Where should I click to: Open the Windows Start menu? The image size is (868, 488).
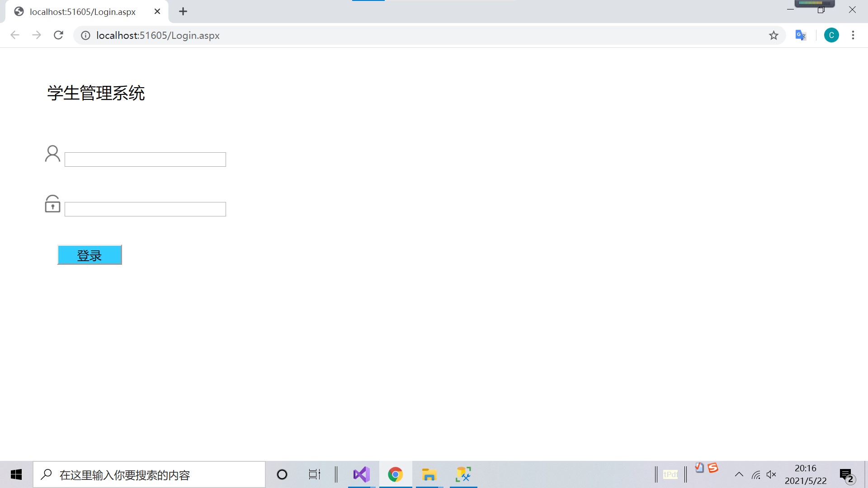tap(16, 474)
